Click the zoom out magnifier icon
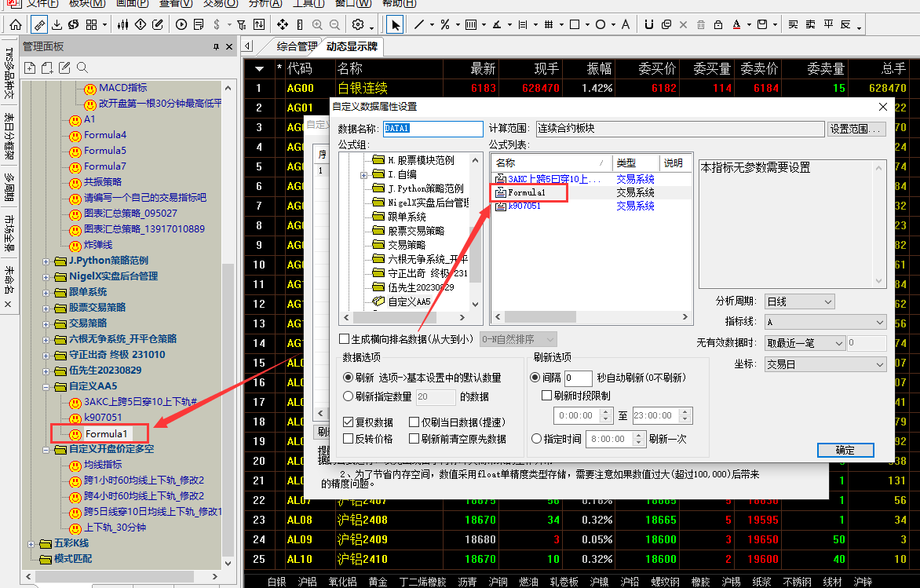This screenshot has height=588, width=920. 334,24
